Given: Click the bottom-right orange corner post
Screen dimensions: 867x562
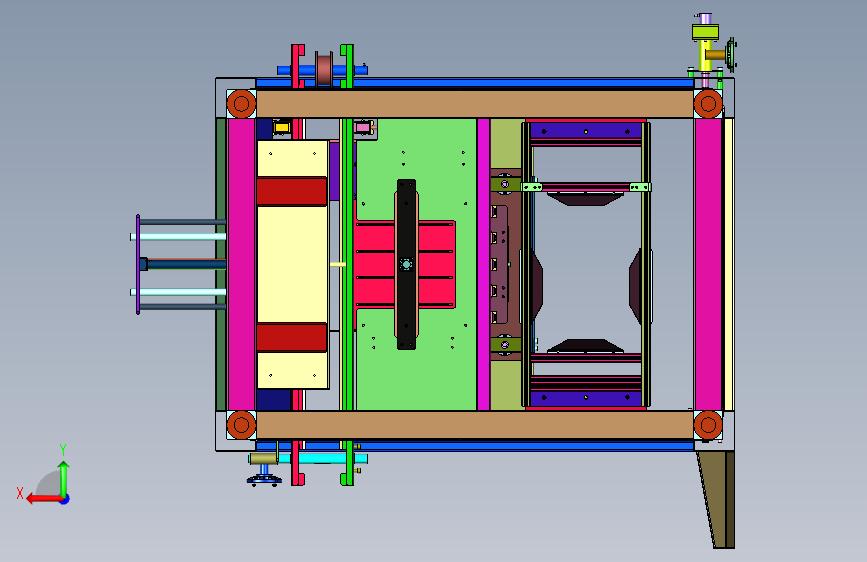Looking at the screenshot, I should [708, 425].
